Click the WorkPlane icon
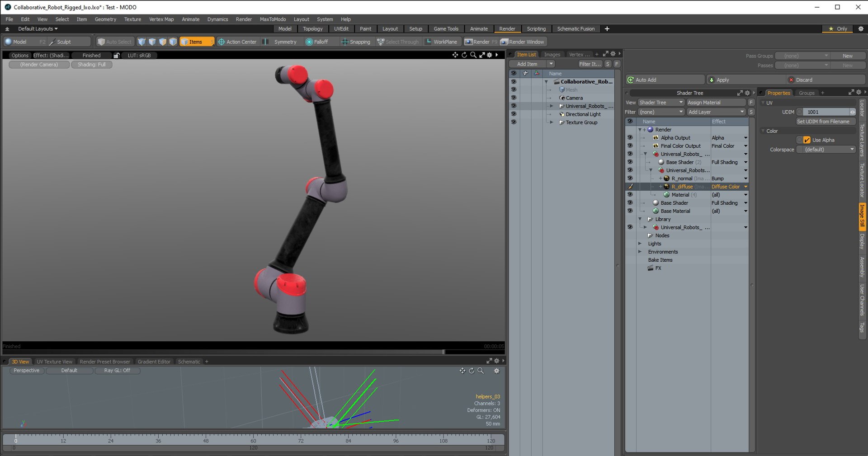The height and width of the screenshot is (456, 868). [x=428, y=42]
